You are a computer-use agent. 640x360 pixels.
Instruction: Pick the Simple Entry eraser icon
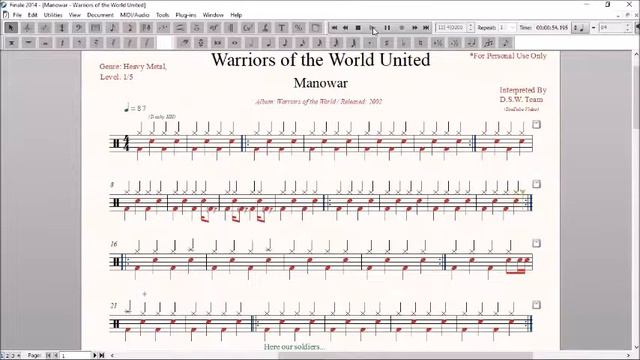tap(184, 42)
